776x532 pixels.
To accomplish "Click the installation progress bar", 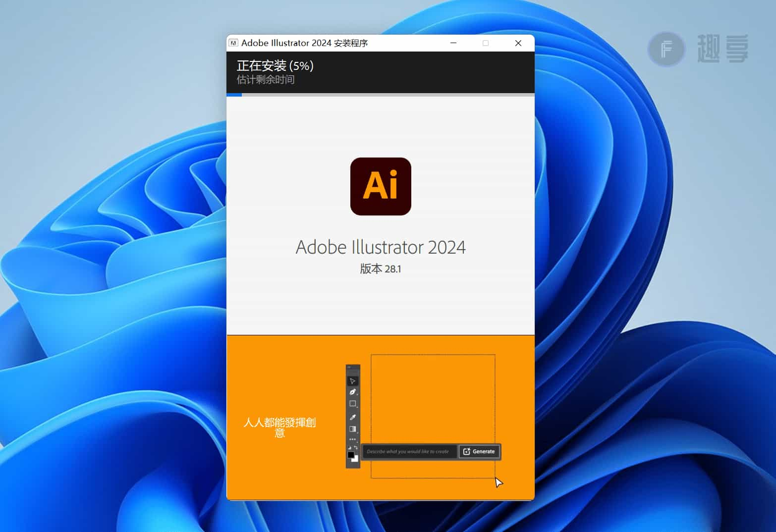I will click(381, 95).
